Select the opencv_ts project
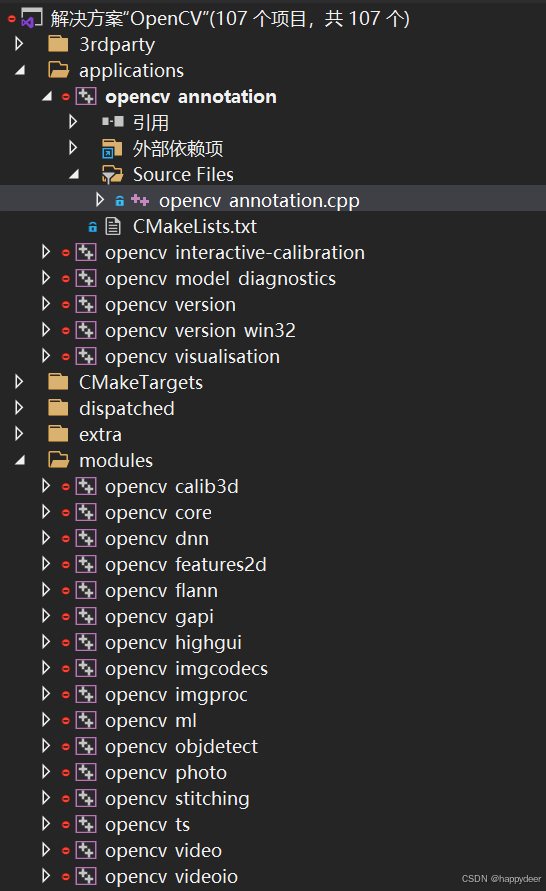This screenshot has height=891, width=546. 148,825
